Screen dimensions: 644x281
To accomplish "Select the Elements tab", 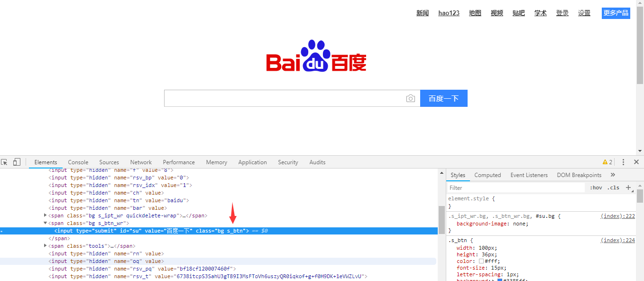I will point(46,162).
